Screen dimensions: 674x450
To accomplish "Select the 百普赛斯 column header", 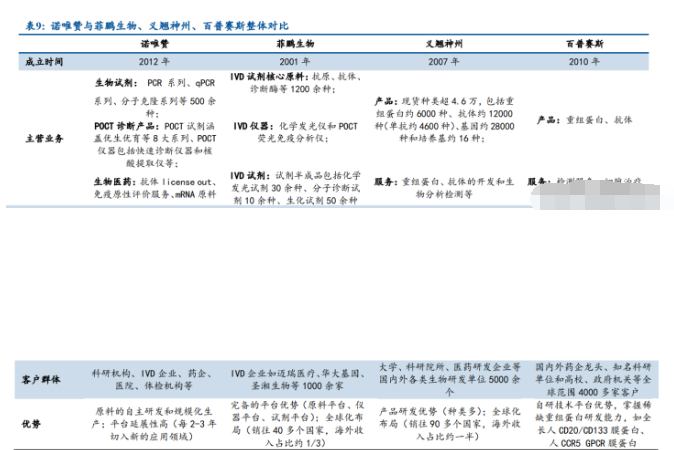I will tap(585, 43).
